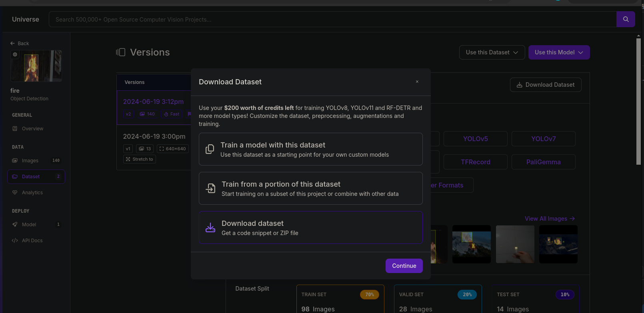Click the Dataset icon in sidebar

coord(15,177)
